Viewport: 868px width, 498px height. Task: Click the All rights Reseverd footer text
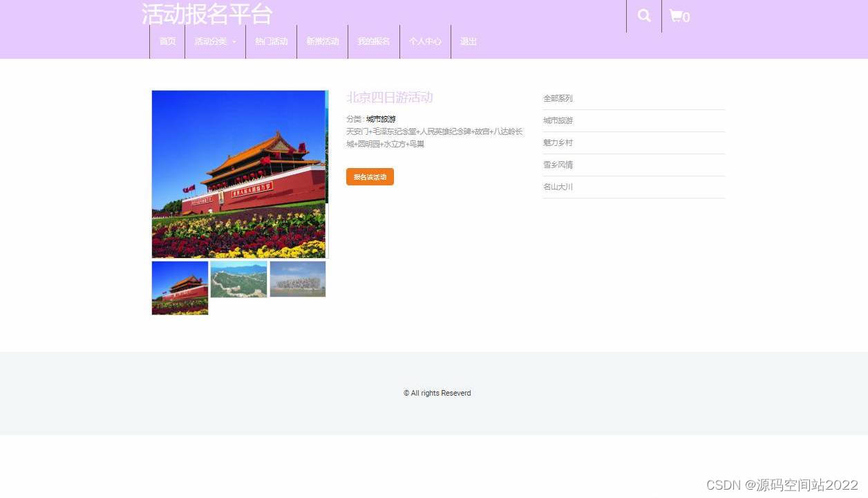pyautogui.click(x=437, y=393)
